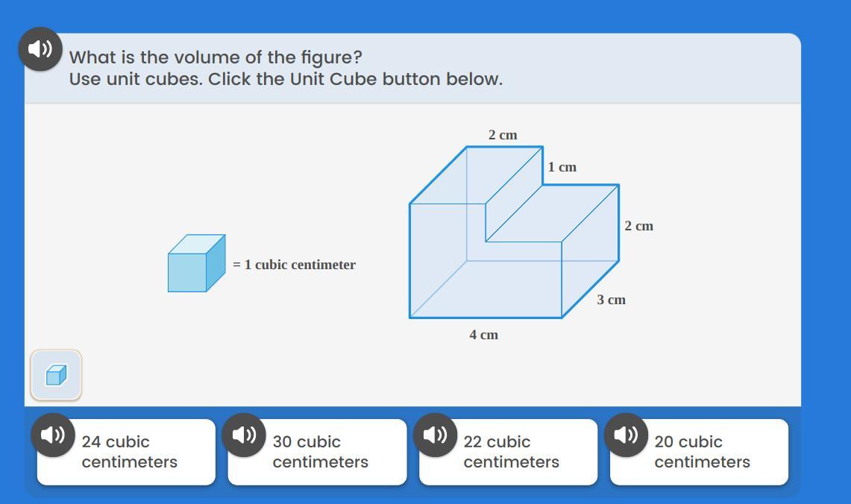Play audio for 30 cubic centimeters answer
This screenshot has width=851, height=504.
click(244, 435)
